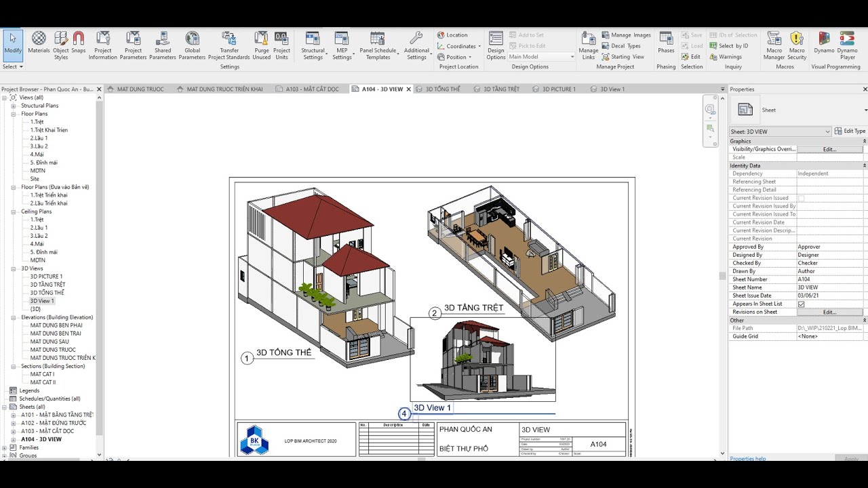Viewport: 868px width, 488px height.
Task: Open Global Parameters
Action: (192, 45)
